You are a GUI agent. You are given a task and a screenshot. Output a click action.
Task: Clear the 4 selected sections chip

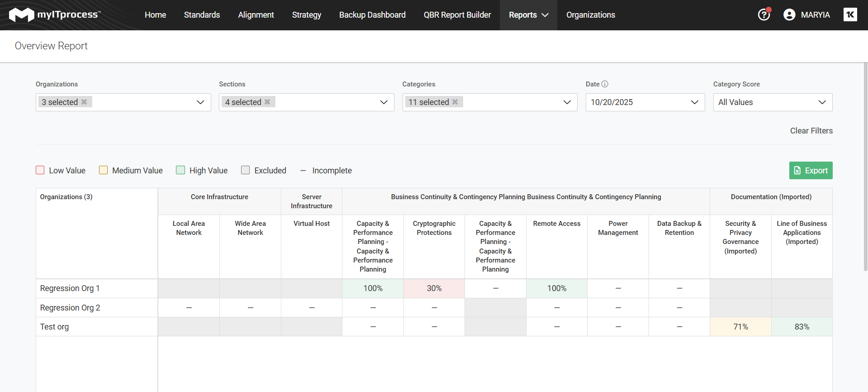pos(267,102)
